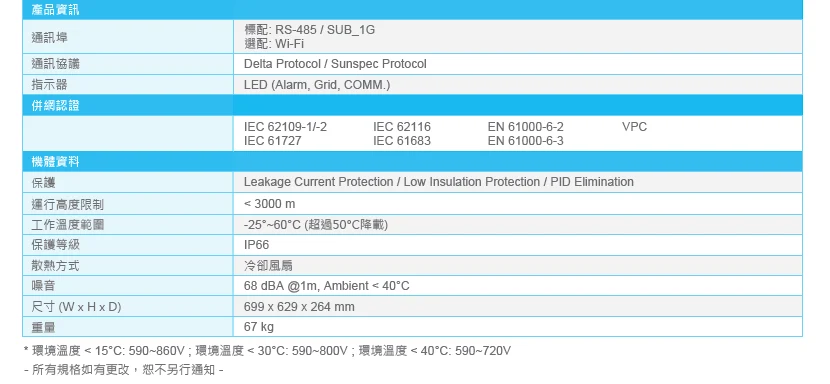Click the Wi-Fi option text
This screenshot has width=830, height=384.
[x=290, y=44]
